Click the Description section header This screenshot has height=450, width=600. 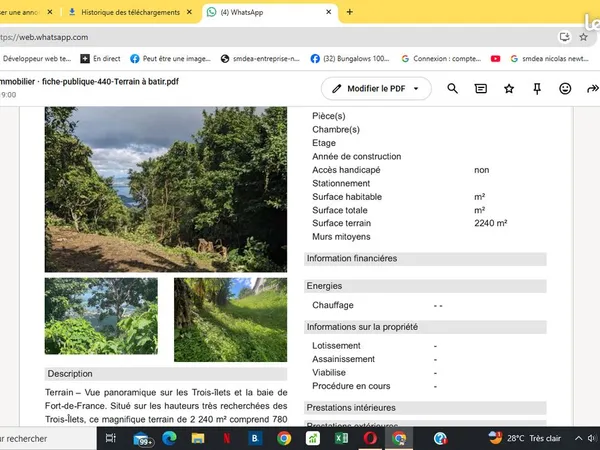tap(166, 374)
